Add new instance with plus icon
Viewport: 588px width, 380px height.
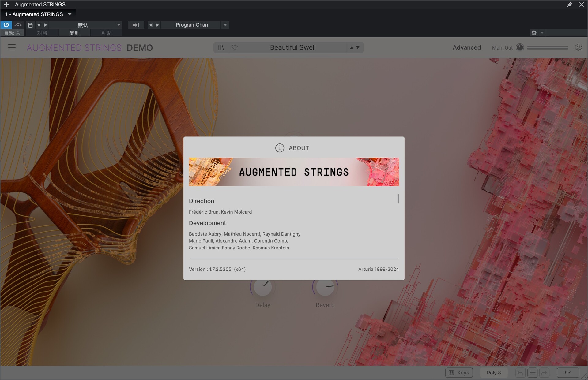(6, 5)
